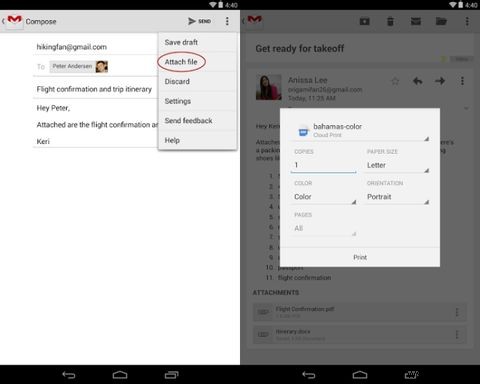Open the Orientation Portrait dropdown
This screenshot has height=384, width=480.
tap(397, 197)
